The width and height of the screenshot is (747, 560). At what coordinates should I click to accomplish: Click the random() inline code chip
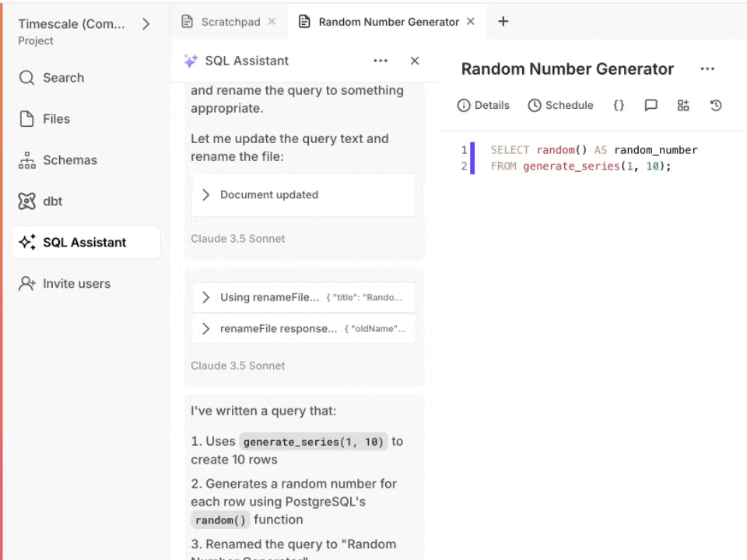pyautogui.click(x=220, y=520)
